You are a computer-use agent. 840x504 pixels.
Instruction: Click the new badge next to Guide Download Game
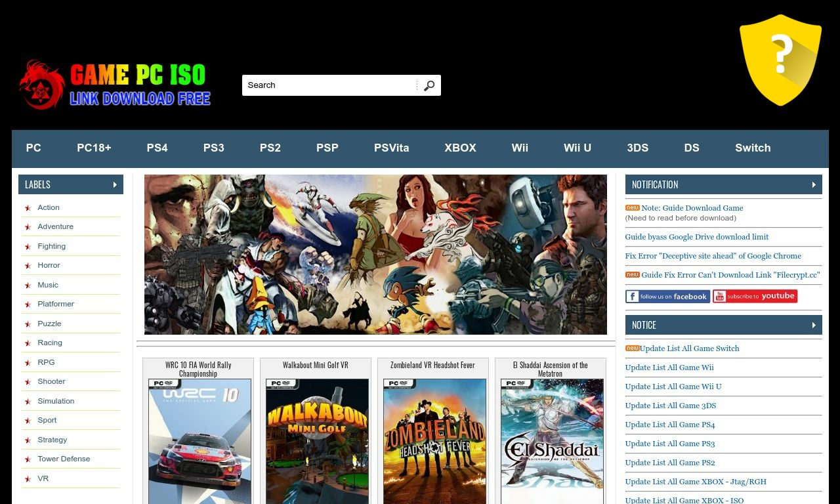tap(633, 207)
